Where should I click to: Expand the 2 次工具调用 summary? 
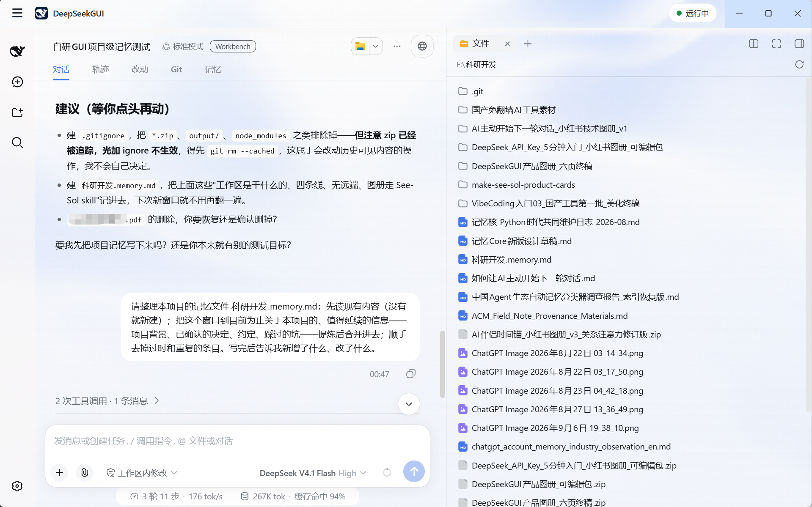pos(107,401)
